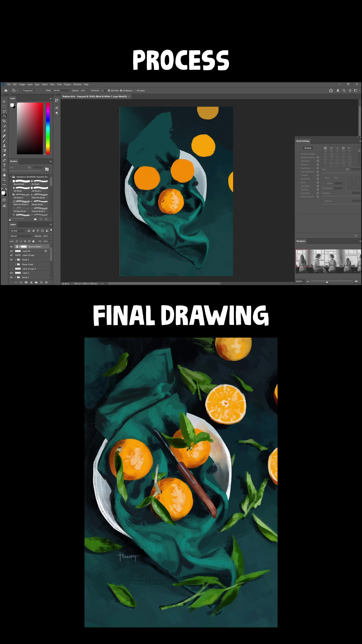Select the Crop tool
This screenshot has height=644, width=362.
(x=4, y=121)
